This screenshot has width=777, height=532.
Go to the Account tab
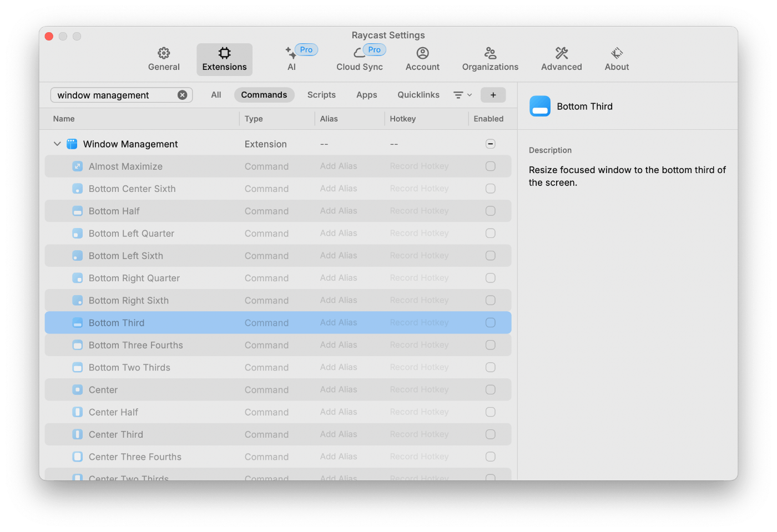422,59
